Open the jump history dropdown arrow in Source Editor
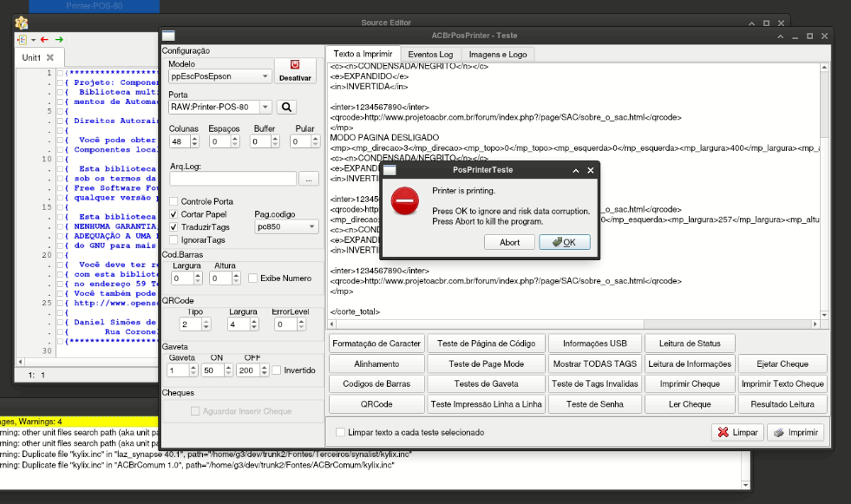Viewport: 851px width, 504px height. coord(33,40)
